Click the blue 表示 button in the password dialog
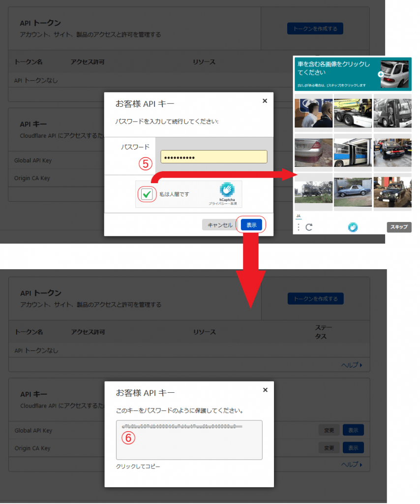The image size is (420, 504). [251, 224]
